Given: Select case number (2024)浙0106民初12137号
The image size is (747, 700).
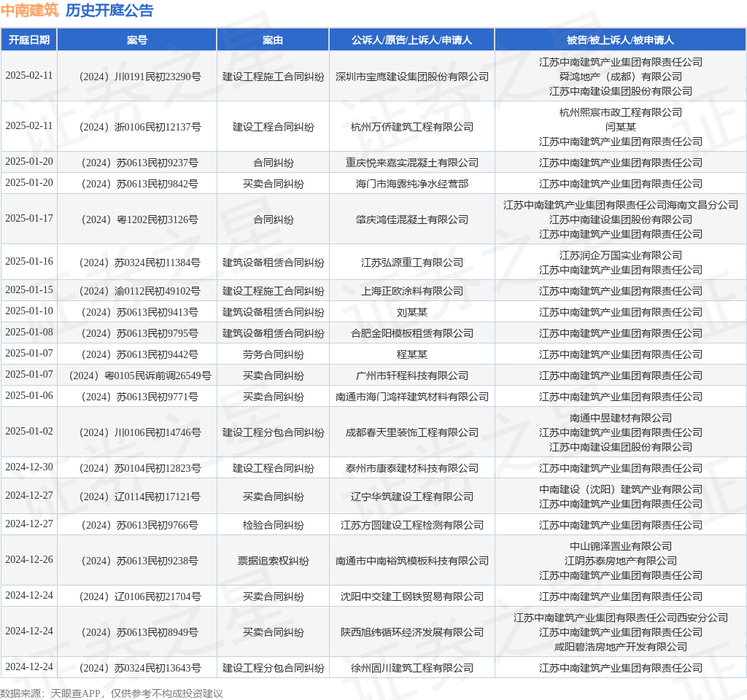Looking at the screenshot, I should pos(140,127).
